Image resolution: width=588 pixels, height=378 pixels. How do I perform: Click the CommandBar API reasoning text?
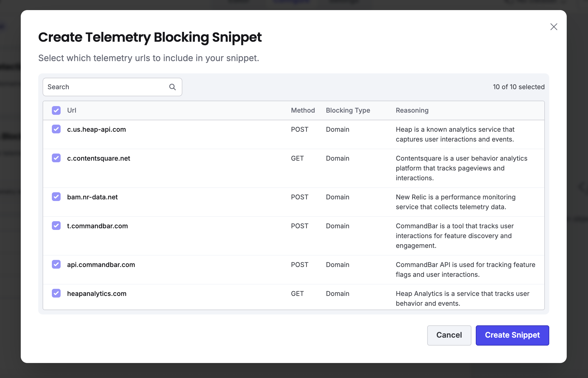coord(465,270)
